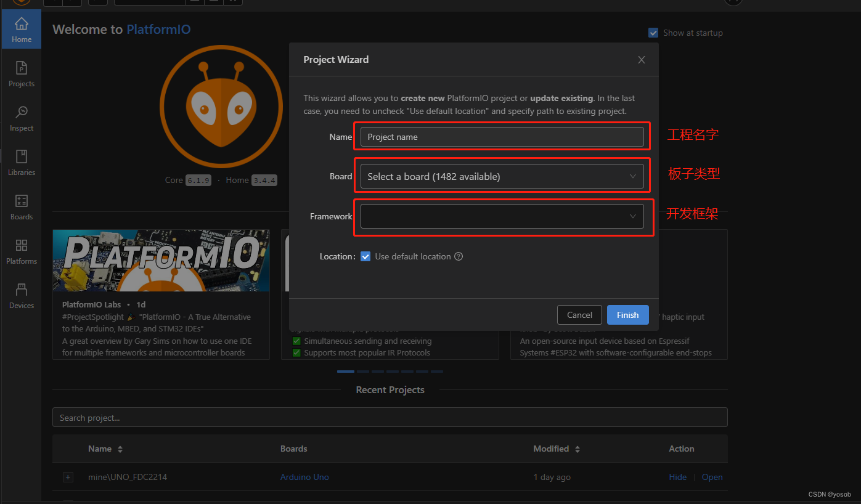Click Supports most popular IR Protocols line

(367, 352)
